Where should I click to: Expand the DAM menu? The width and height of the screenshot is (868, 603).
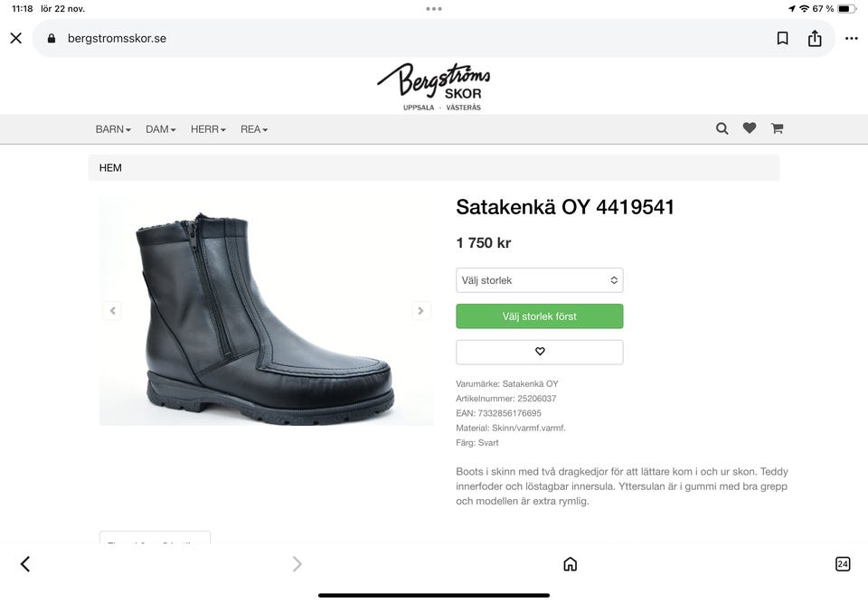(x=161, y=129)
